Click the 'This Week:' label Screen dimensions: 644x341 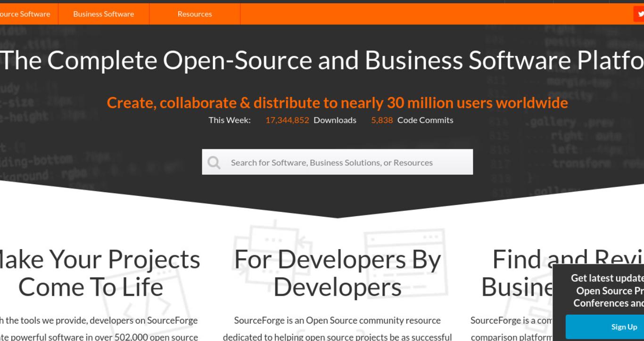230,120
